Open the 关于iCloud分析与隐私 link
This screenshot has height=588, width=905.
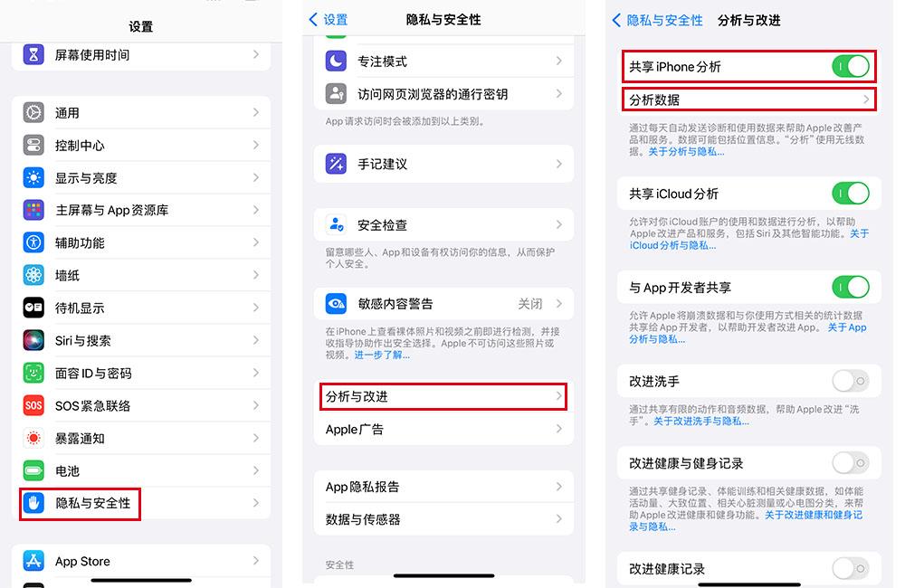[672, 245]
